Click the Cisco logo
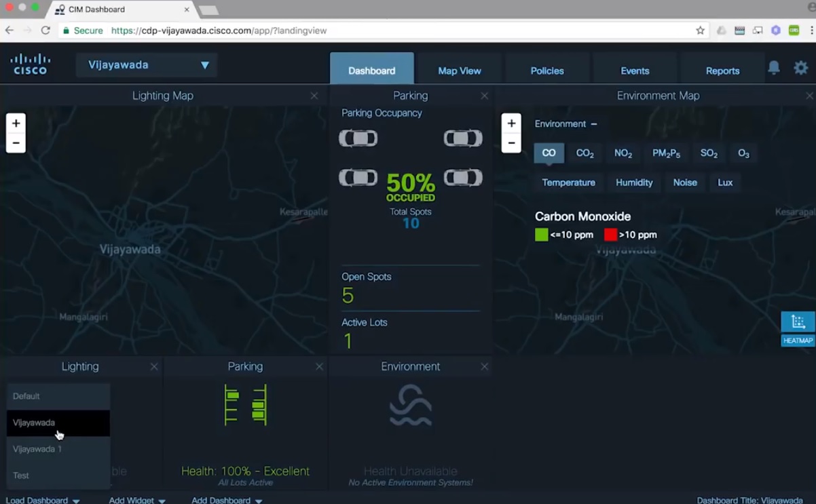Screen dimensions: 816x504 pos(31,64)
